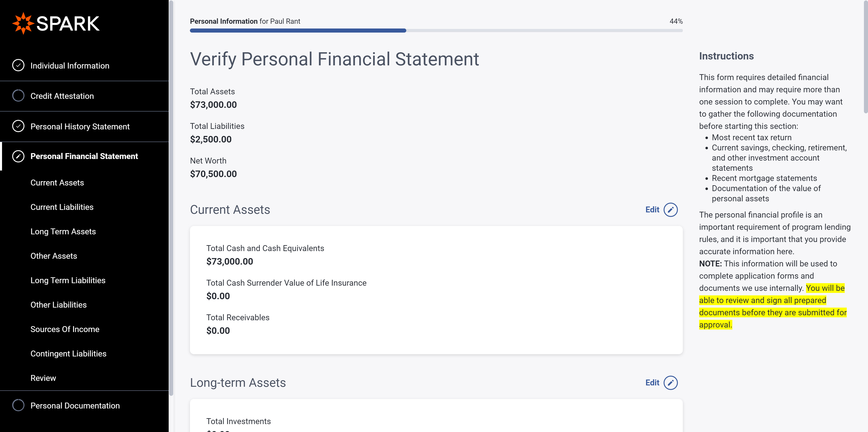Click the empty circle beside Credit Attestation

[x=18, y=96]
